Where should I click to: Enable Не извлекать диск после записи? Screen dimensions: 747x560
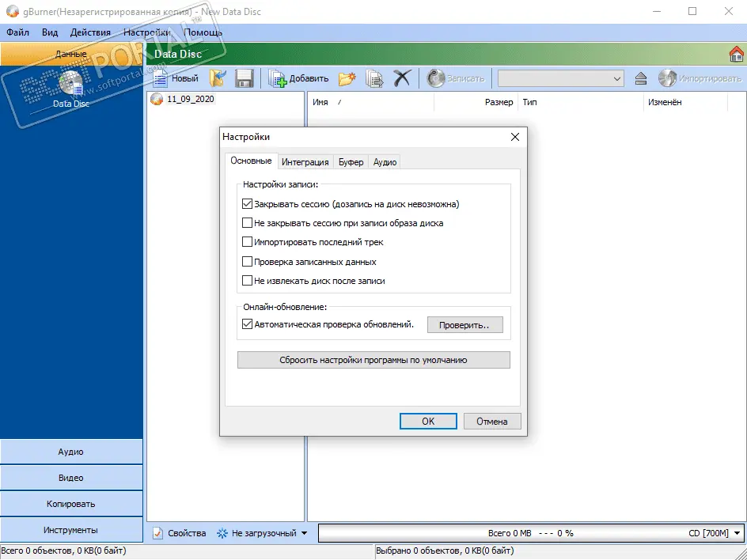coord(248,281)
